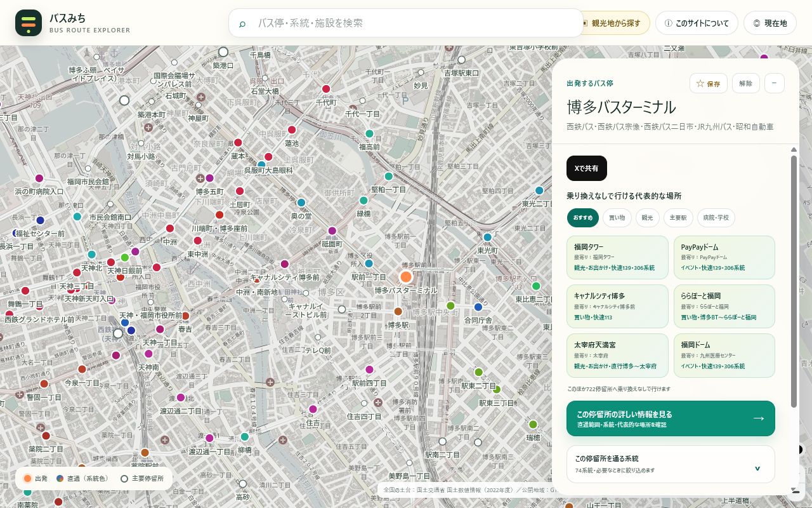Click the teal marker at 福高前
Screen dimensions: 812x508
(x=369, y=133)
